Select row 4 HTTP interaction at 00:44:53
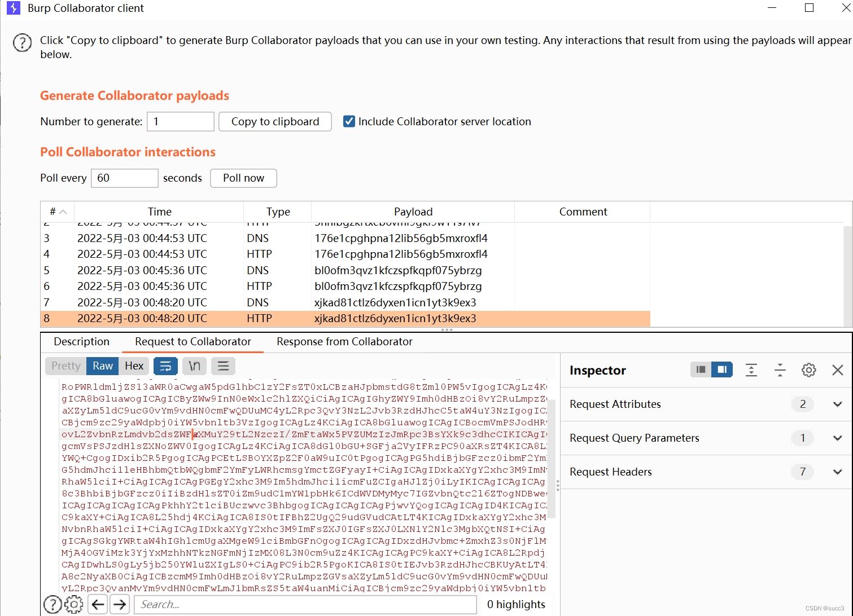 pos(345,254)
